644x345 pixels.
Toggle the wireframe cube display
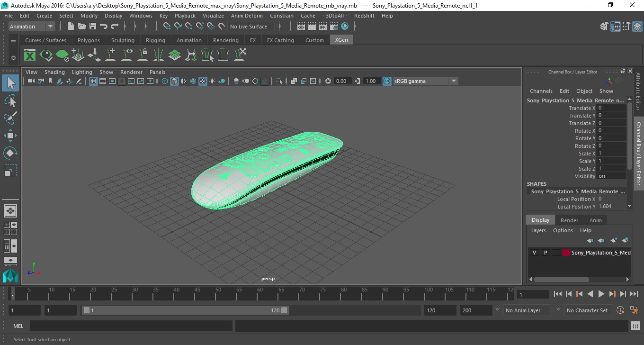tap(165, 81)
